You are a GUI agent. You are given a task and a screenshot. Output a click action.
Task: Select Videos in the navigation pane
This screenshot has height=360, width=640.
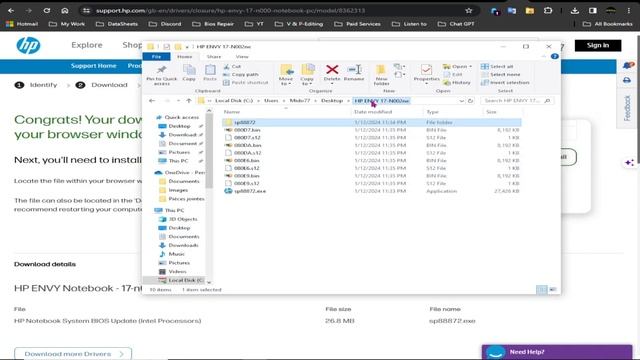[173, 271]
